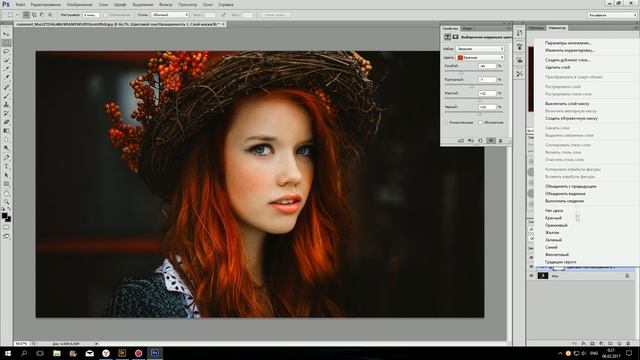The image size is (640, 360).
Task: Reset adjustment defaults in Properties panel
Action: pyautogui.click(x=480, y=140)
